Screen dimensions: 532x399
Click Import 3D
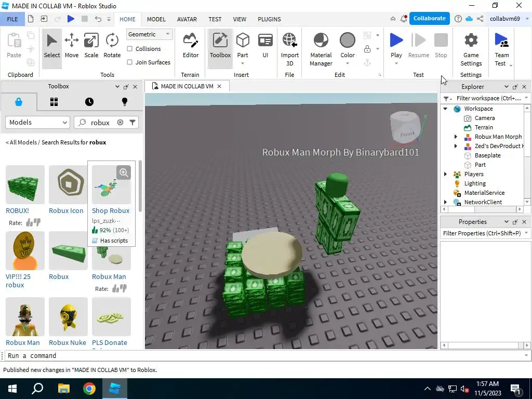click(290, 49)
